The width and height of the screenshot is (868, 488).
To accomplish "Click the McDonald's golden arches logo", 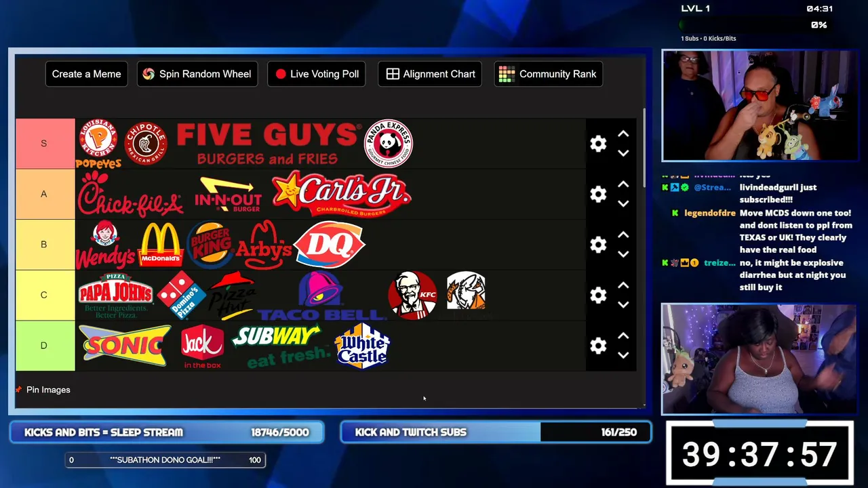I will point(161,245).
